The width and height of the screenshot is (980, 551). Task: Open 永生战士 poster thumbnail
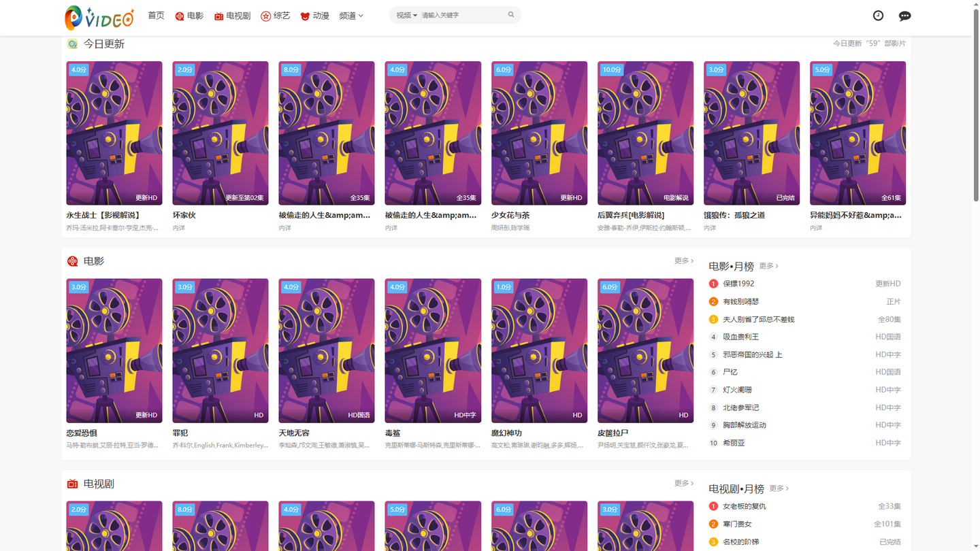click(114, 133)
